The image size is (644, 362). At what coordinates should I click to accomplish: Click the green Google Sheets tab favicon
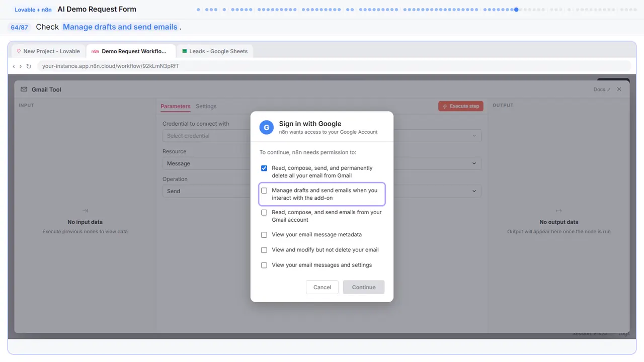185,51
